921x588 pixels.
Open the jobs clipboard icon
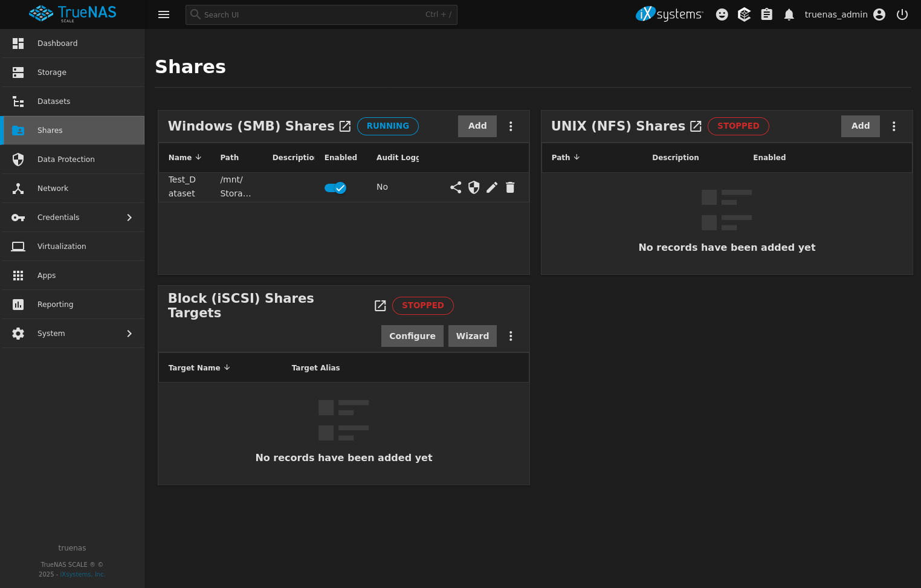pos(766,15)
